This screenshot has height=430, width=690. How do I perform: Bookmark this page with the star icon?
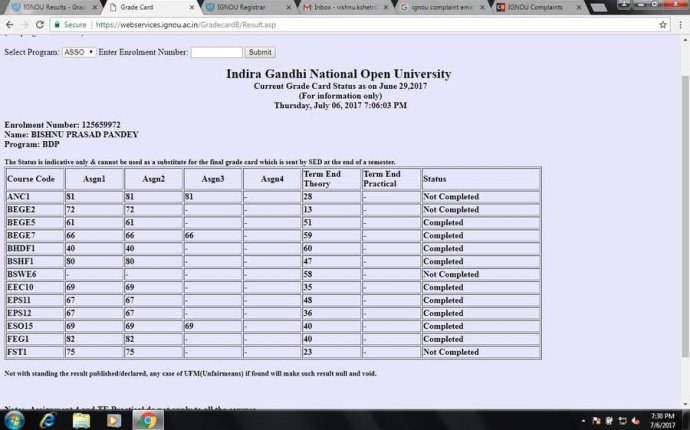point(663,25)
